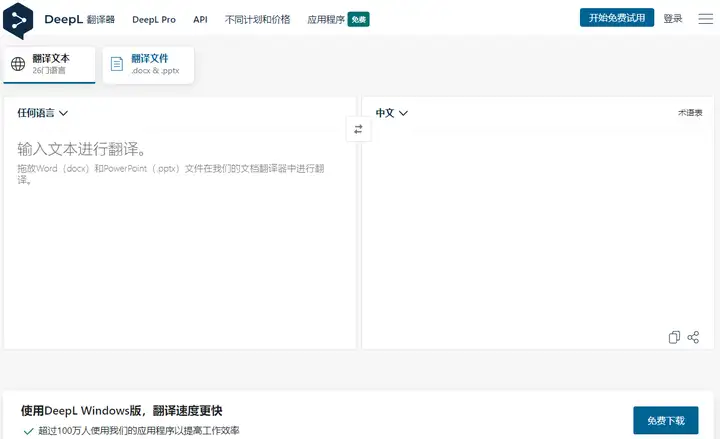
Task: Click the globe icon in 翻译文本 tab
Action: click(18, 64)
